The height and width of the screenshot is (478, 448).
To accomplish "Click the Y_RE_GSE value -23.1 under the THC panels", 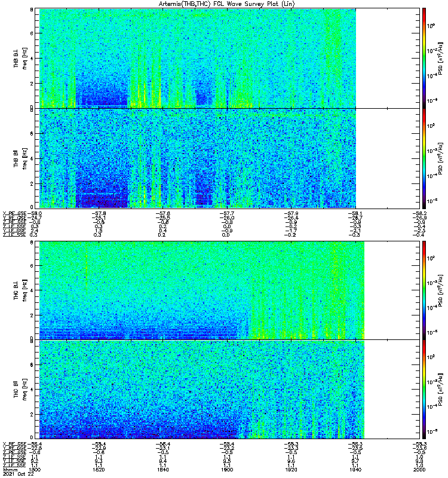I will point(162,448).
